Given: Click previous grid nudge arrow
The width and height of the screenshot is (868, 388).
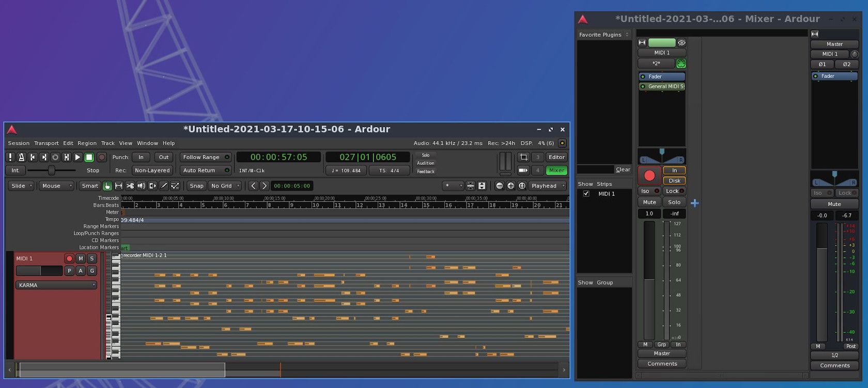Looking at the screenshot, I should coord(253,186).
